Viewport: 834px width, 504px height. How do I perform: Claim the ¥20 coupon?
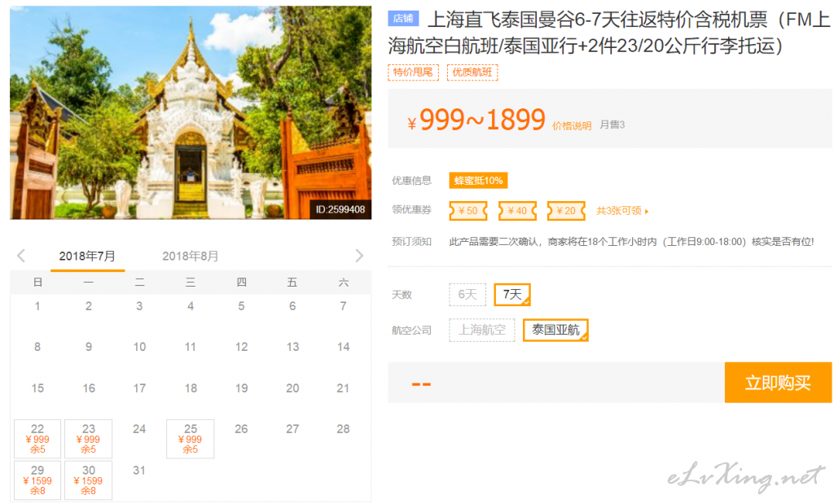click(x=566, y=211)
